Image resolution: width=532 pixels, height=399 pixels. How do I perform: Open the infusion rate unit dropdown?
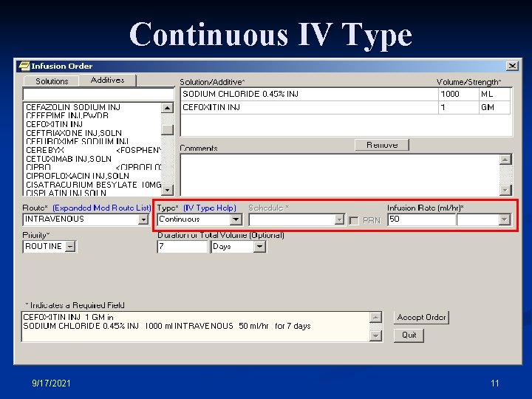[x=504, y=219]
